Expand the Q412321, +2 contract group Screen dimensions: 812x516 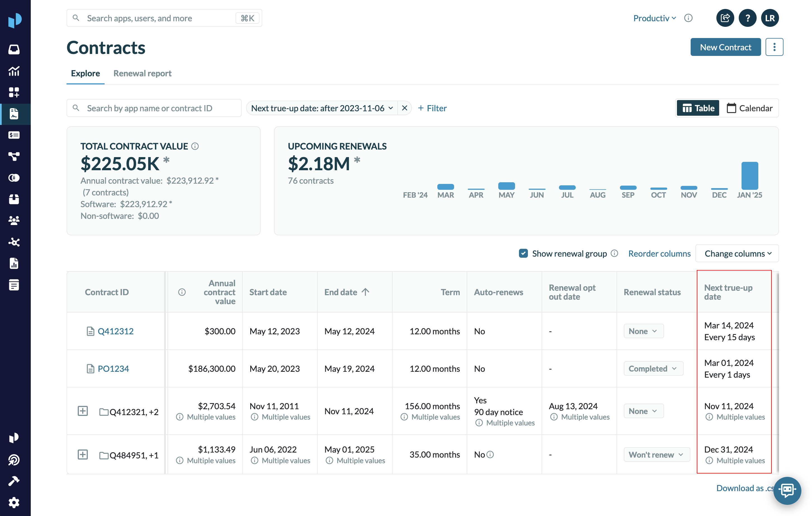coord(82,411)
